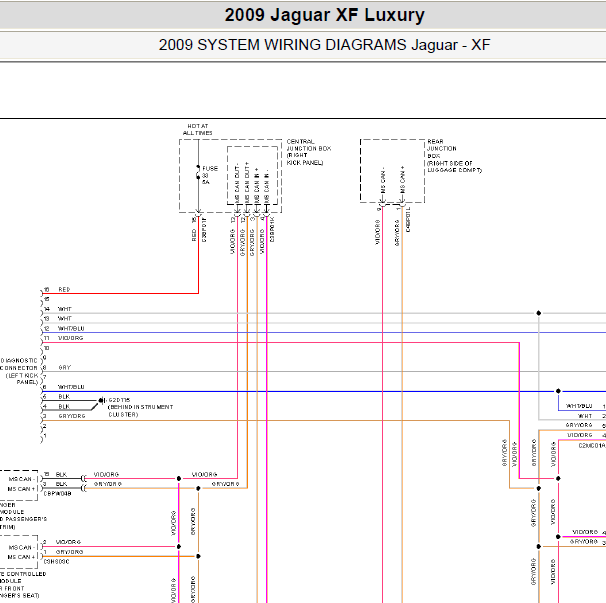Click the "2009 Jaguar XF Luxury" title
This screenshot has width=606, height=603.
point(324,15)
